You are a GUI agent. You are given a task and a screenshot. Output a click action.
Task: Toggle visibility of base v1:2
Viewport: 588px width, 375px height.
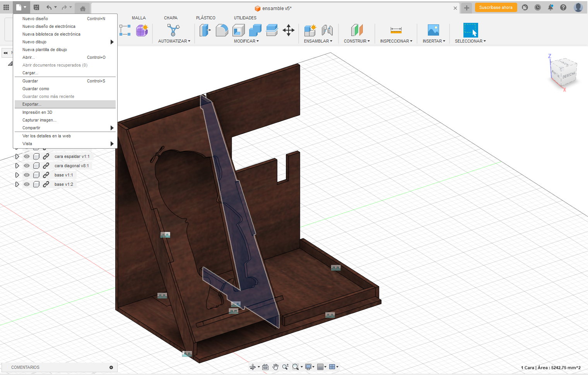[x=27, y=184]
